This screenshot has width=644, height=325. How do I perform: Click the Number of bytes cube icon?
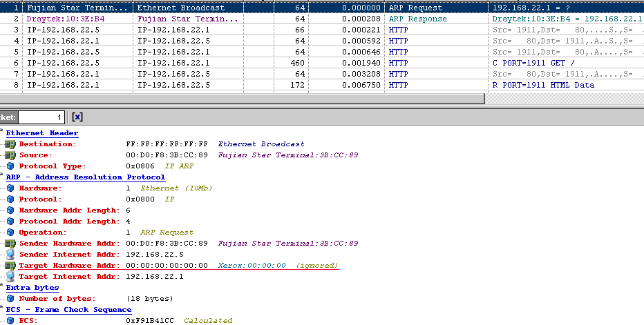(x=10, y=299)
